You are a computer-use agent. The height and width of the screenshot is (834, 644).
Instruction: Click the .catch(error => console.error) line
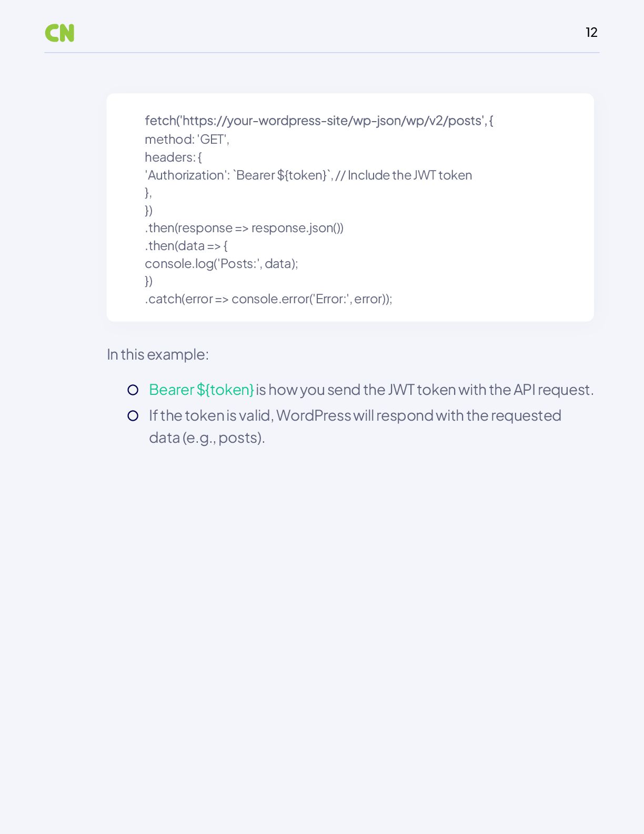pyautogui.click(x=268, y=299)
